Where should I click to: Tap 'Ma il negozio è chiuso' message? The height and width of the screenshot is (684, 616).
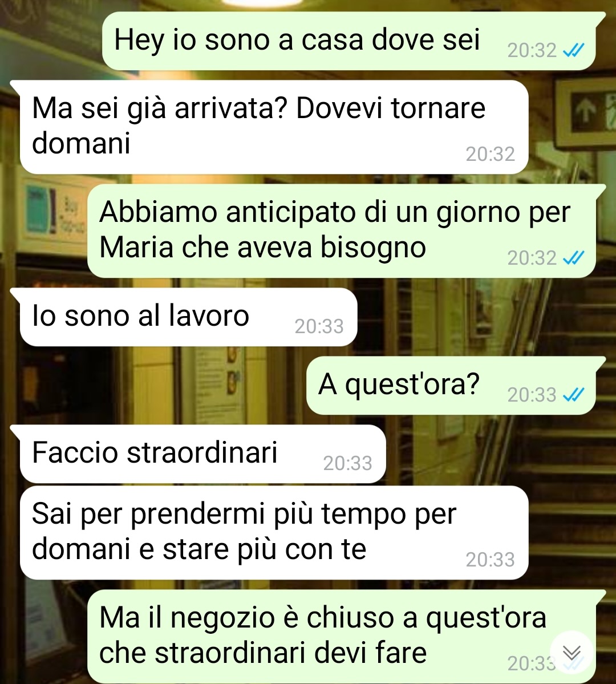click(x=342, y=637)
